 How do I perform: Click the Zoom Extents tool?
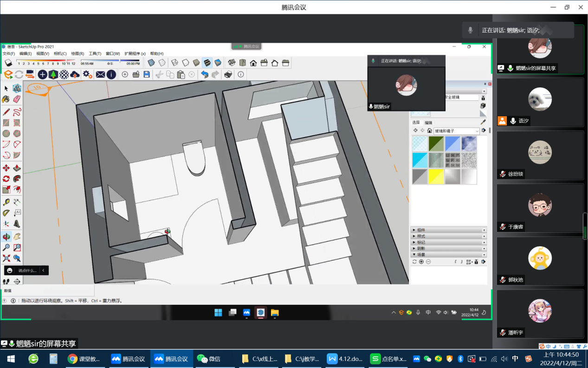tap(6, 258)
